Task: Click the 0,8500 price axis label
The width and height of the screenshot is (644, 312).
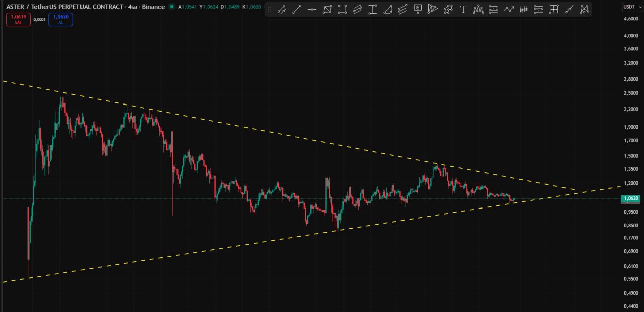Action: coord(631,226)
